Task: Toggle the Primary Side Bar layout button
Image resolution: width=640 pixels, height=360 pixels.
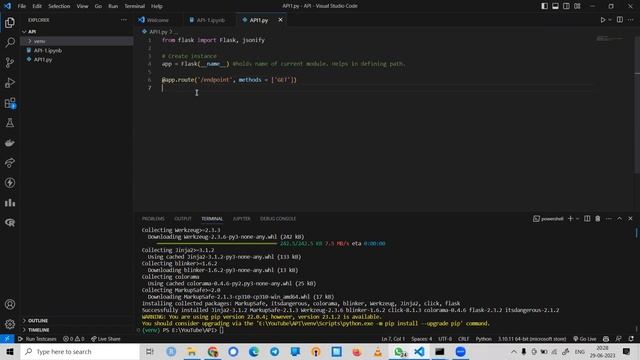Action: point(544,6)
